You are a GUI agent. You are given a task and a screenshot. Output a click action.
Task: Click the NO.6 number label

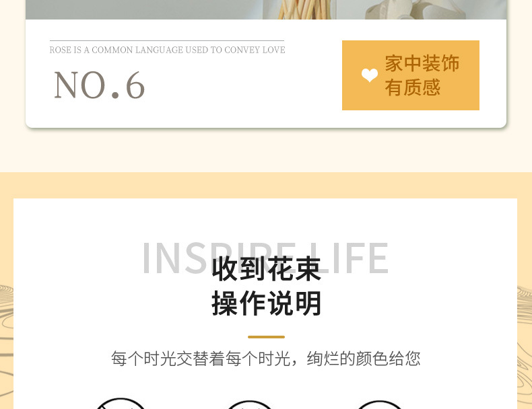tap(100, 85)
